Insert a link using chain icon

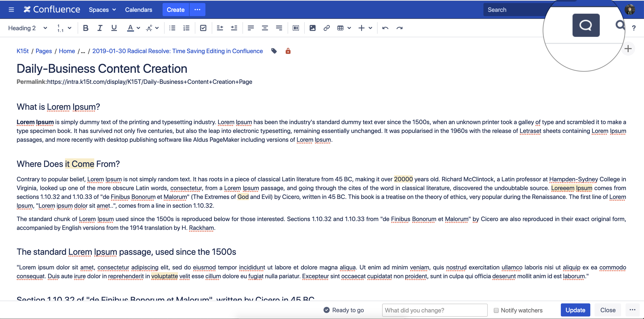click(326, 28)
